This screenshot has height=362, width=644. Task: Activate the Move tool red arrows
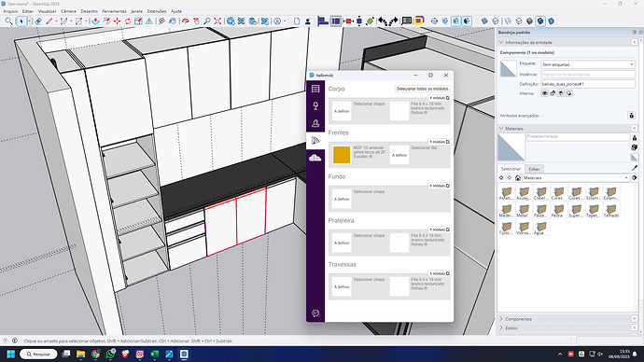(x=117, y=21)
